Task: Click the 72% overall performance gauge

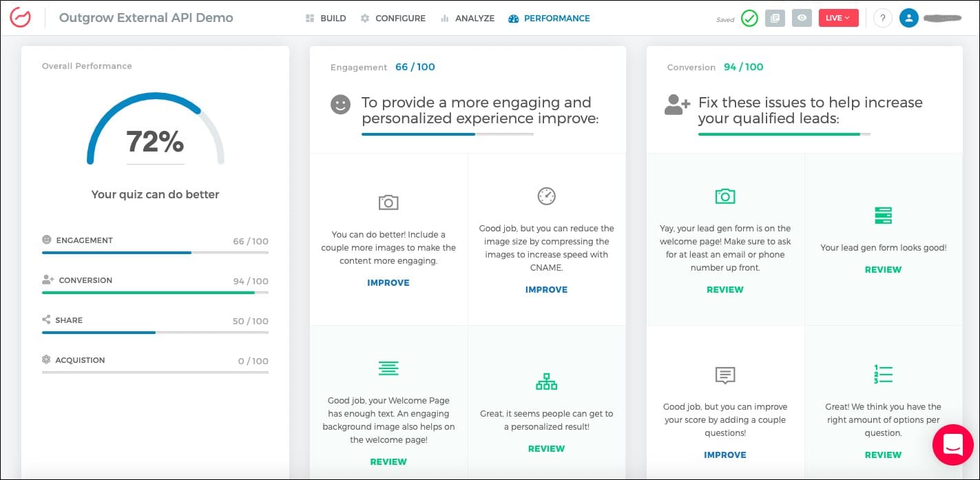Action: 155,141
